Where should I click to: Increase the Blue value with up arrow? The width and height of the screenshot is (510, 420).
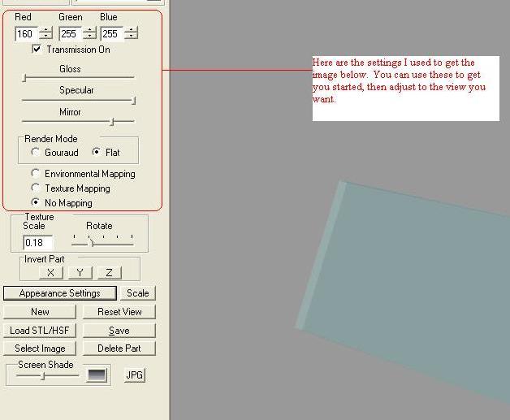click(131, 30)
